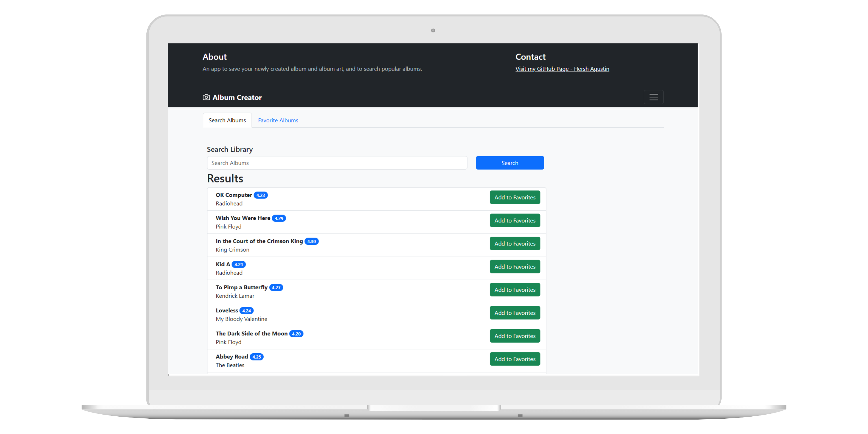This screenshot has width=868, height=434.
Task: Click the 4.23 rating badge on OK Computer
Action: [x=260, y=195]
